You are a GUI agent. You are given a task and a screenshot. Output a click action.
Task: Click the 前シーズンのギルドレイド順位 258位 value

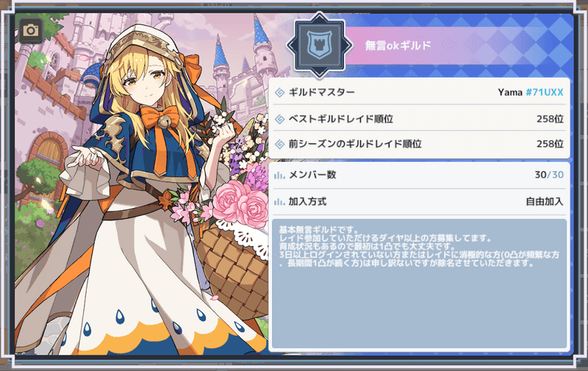[550, 144]
